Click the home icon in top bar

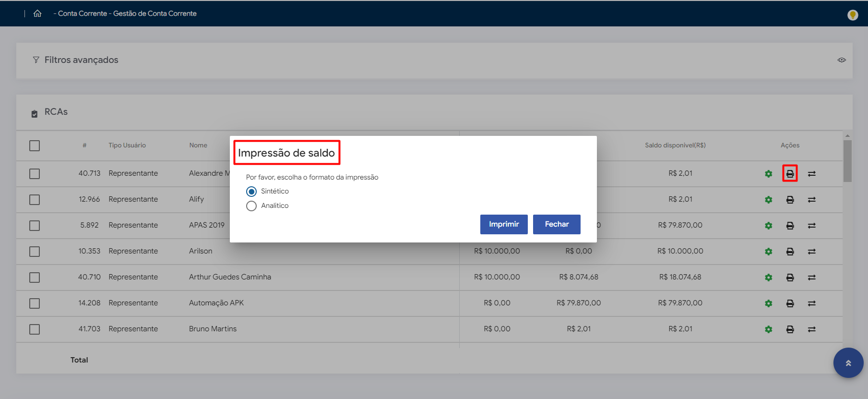pos(37,13)
